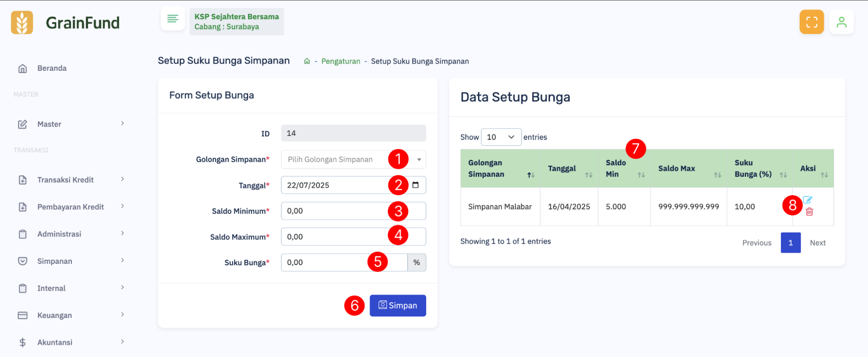Click the Pembayaran Kredit file icon
This screenshot has width=868, height=357.
pyautogui.click(x=23, y=207)
